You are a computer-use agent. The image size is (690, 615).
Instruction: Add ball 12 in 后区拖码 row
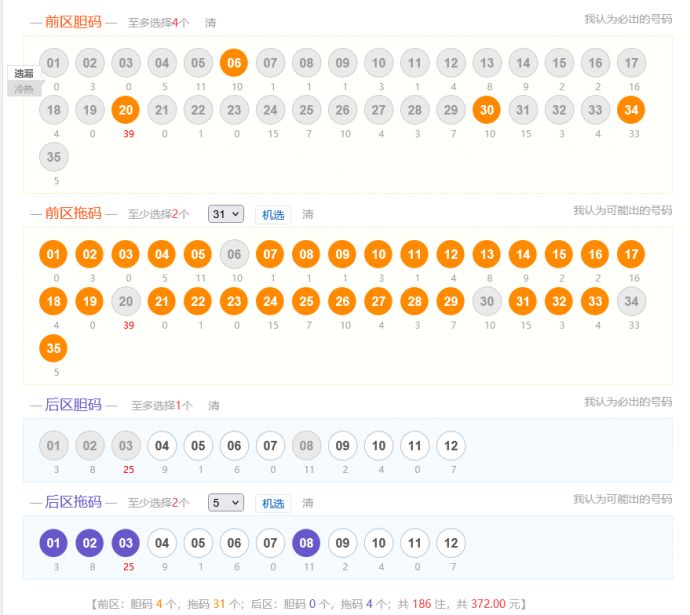coord(451,543)
